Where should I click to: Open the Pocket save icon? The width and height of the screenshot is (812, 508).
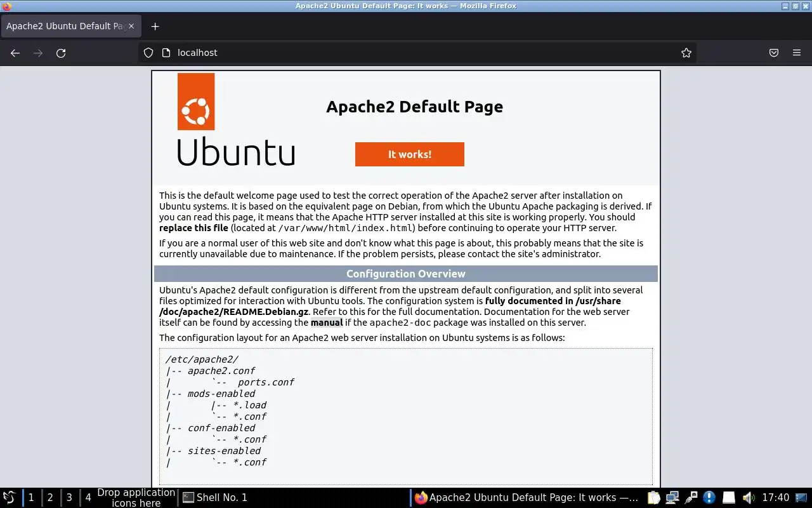774,53
